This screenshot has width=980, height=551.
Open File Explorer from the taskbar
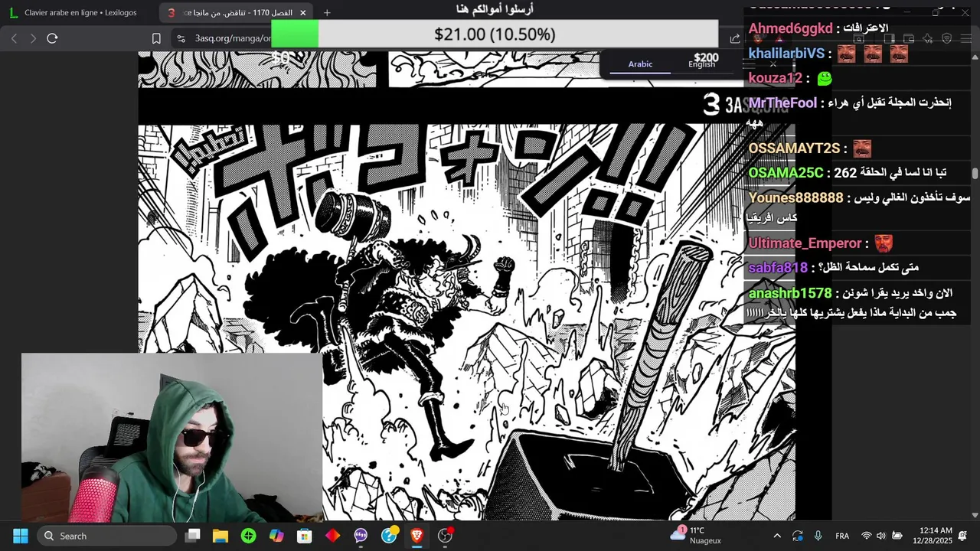tap(220, 536)
